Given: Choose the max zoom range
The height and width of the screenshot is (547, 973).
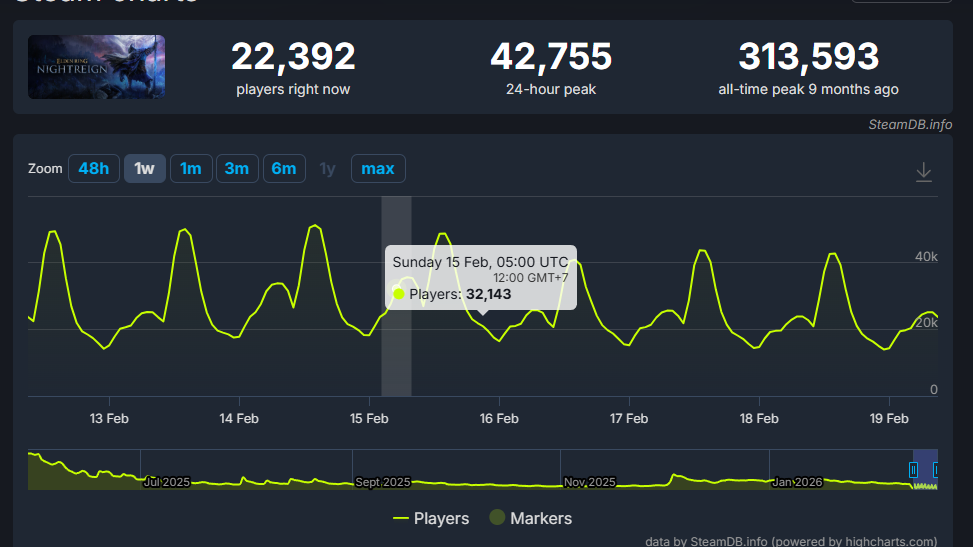Looking at the screenshot, I should coord(378,168).
